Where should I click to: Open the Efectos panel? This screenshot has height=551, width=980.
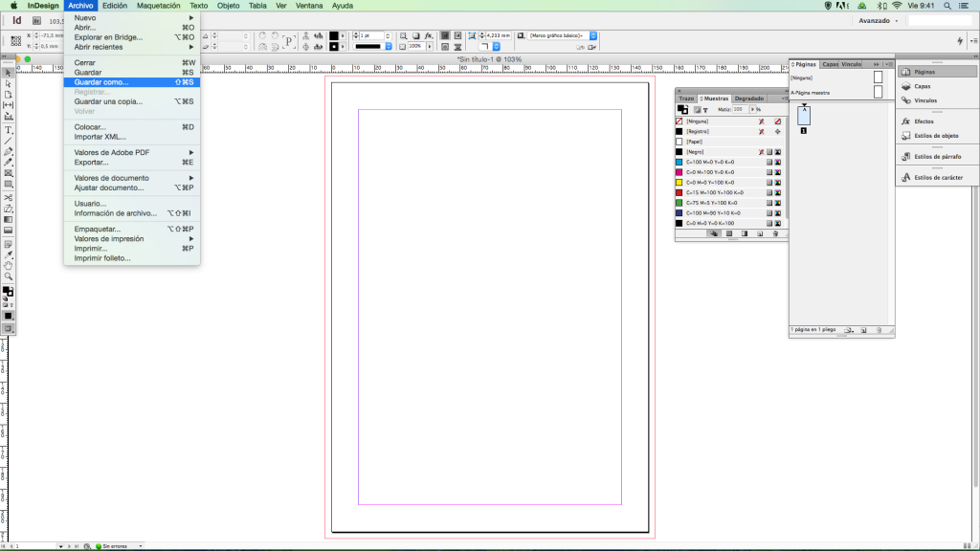pos(924,121)
